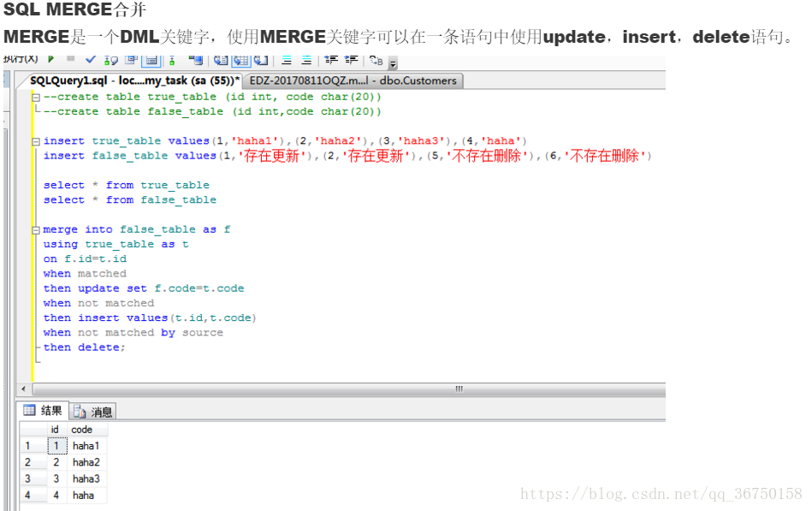Click 'then update set f.code=t.code' line

144,288
